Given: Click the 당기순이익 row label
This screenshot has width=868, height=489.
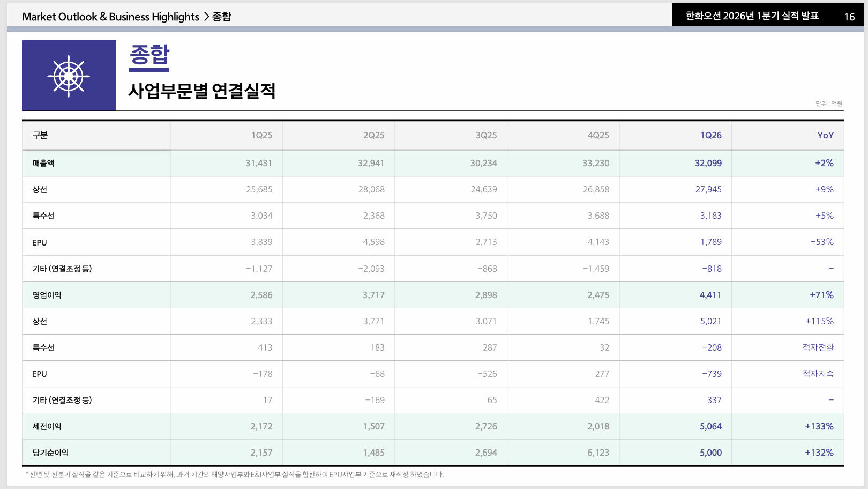Looking at the screenshot, I should click(50, 453).
